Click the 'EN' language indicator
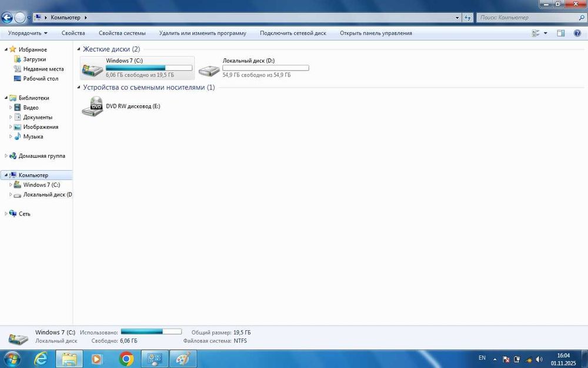588x368 pixels. pos(482,358)
